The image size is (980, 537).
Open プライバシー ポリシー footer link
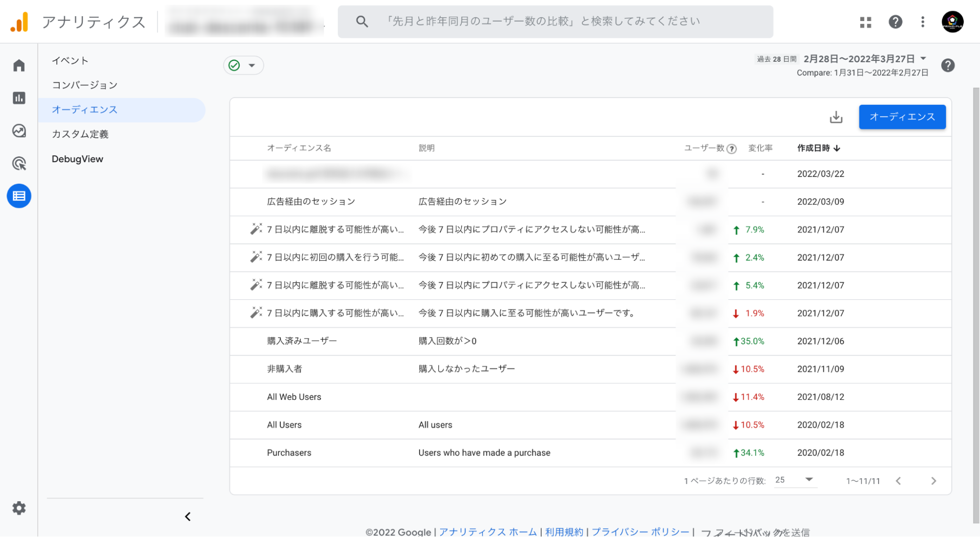640,532
